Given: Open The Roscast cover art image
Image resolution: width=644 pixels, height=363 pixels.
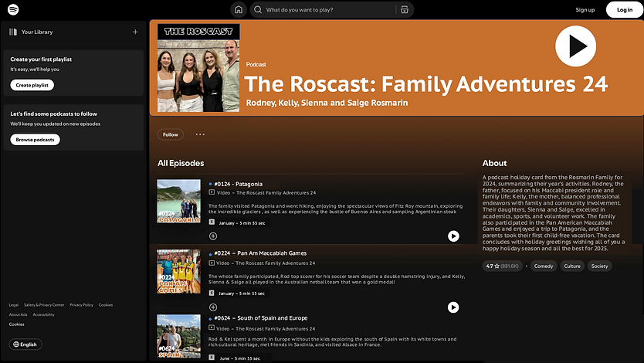Looking at the screenshot, I should [198, 68].
